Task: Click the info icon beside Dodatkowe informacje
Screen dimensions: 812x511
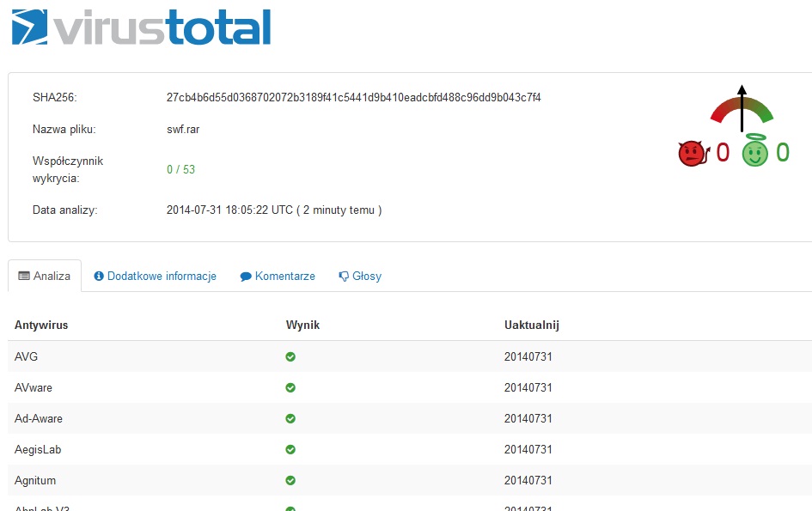Action: click(99, 276)
